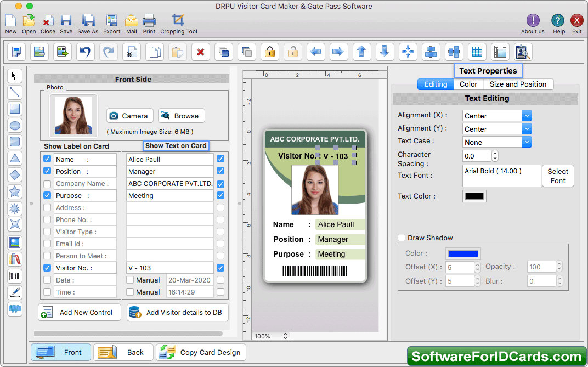
Task: Select the Back side tab
Action: coord(123,352)
